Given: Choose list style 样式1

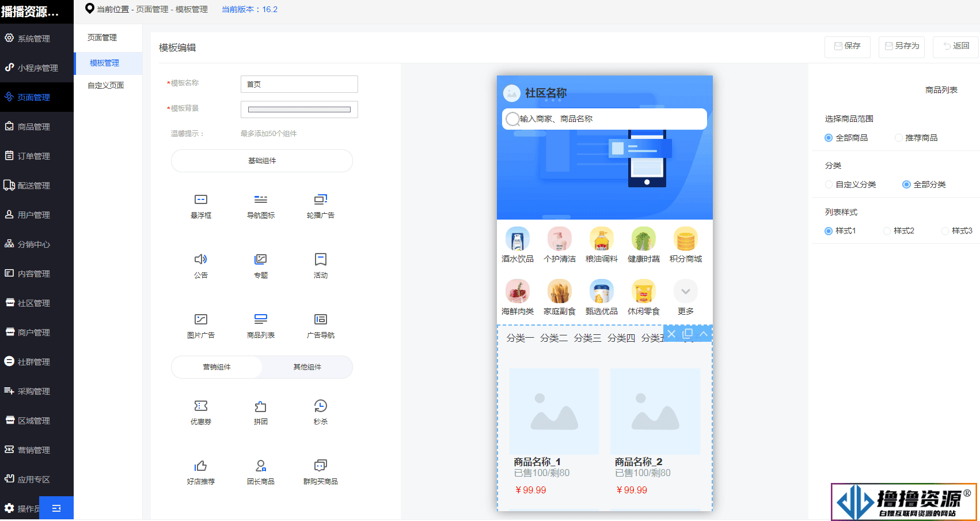Looking at the screenshot, I should pos(829,231).
